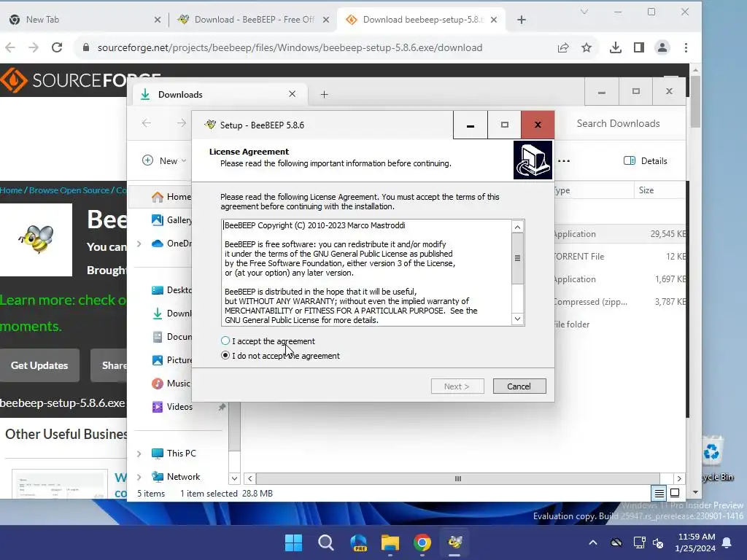The image size is (747, 560).
Task: Show hidden system tray icons chevron
Action: (592, 542)
